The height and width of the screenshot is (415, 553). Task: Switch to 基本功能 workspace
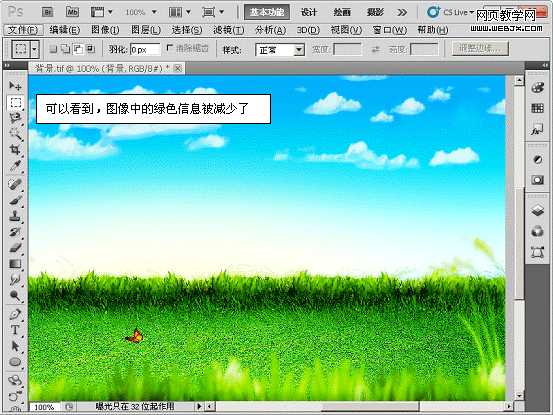(267, 12)
